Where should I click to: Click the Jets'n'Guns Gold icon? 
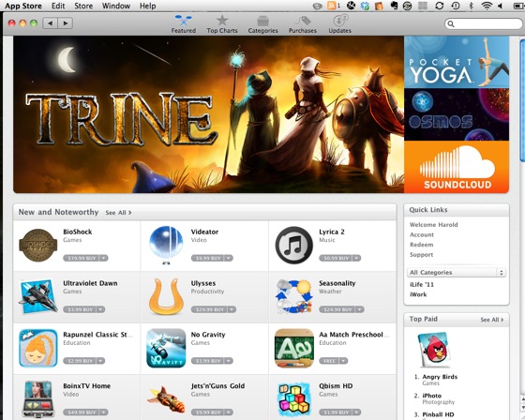[x=166, y=399]
